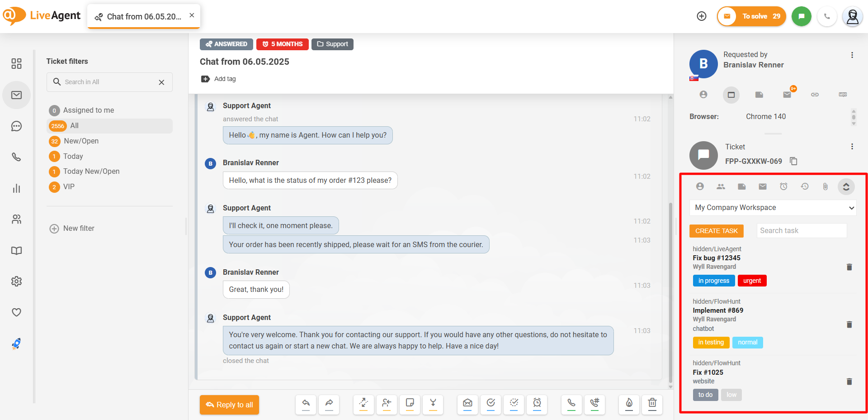
Task: Click the CREATE TASK button
Action: coord(716,231)
